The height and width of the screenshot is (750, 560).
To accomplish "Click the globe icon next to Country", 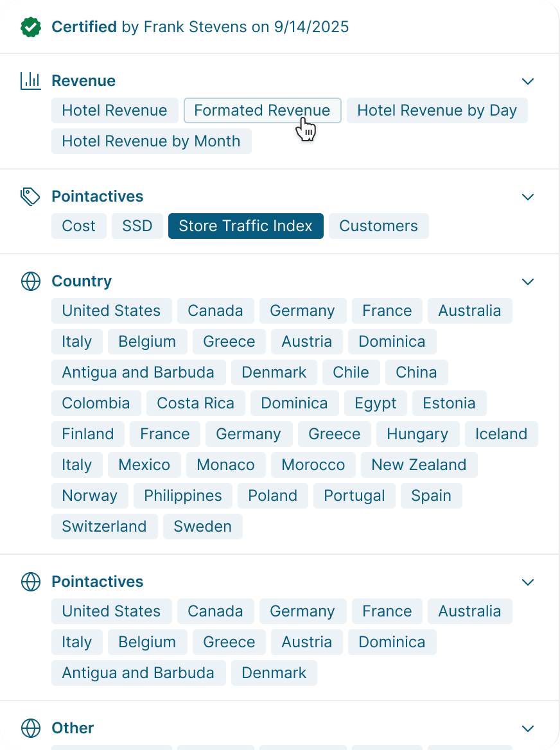I will coord(30,281).
